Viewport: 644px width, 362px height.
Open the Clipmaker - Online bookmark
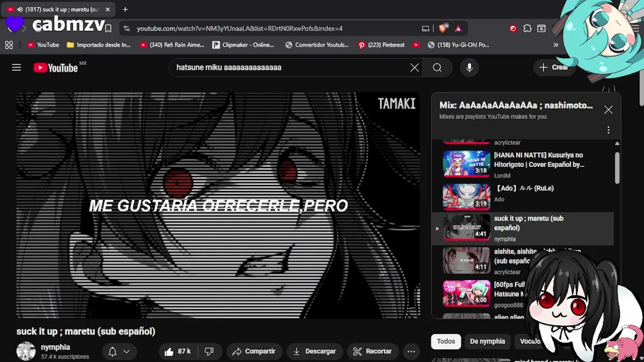tap(243, 45)
